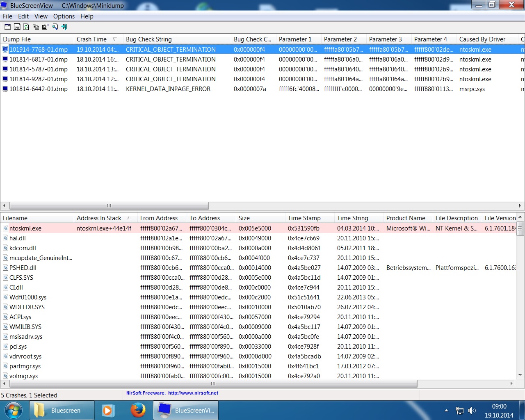Click the taskbar clock showing 09:00
This screenshot has height=420, width=525.
[x=499, y=406]
